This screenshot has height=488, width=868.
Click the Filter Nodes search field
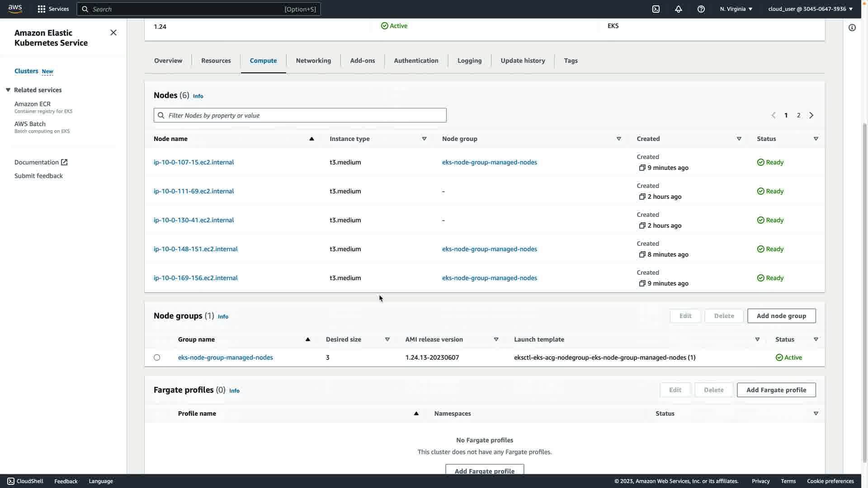(x=300, y=115)
